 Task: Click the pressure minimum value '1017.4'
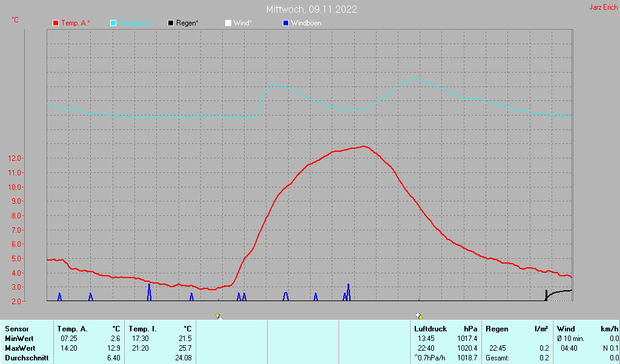(x=467, y=339)
